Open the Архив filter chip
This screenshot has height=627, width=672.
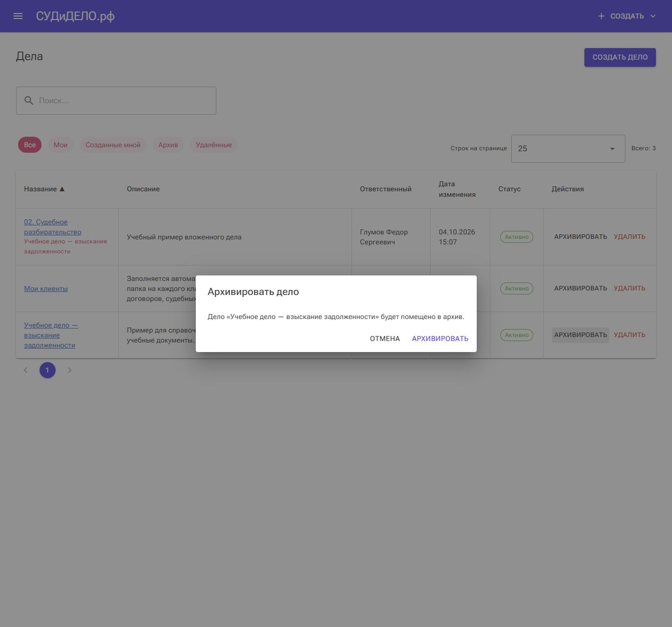click(168, 145)
